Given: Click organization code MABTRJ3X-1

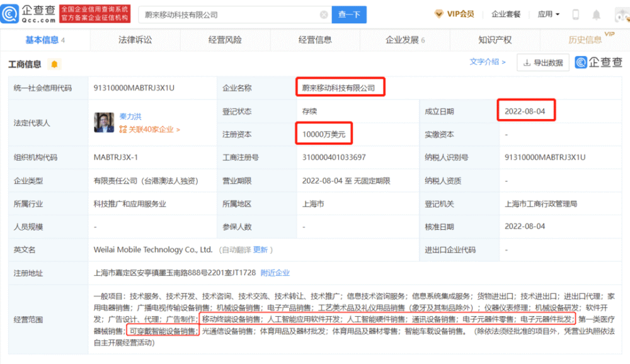Looking at the screenshot, I should click(x=116, y=157).
